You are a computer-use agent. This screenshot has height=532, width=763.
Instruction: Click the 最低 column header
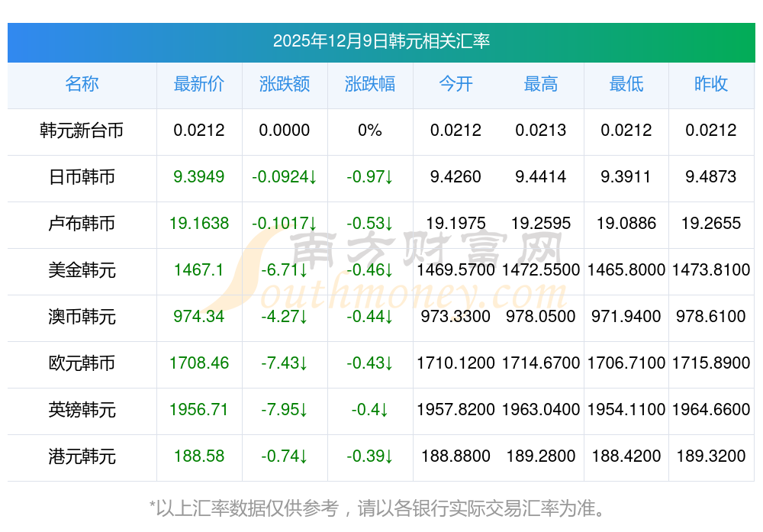coord(626,84)
